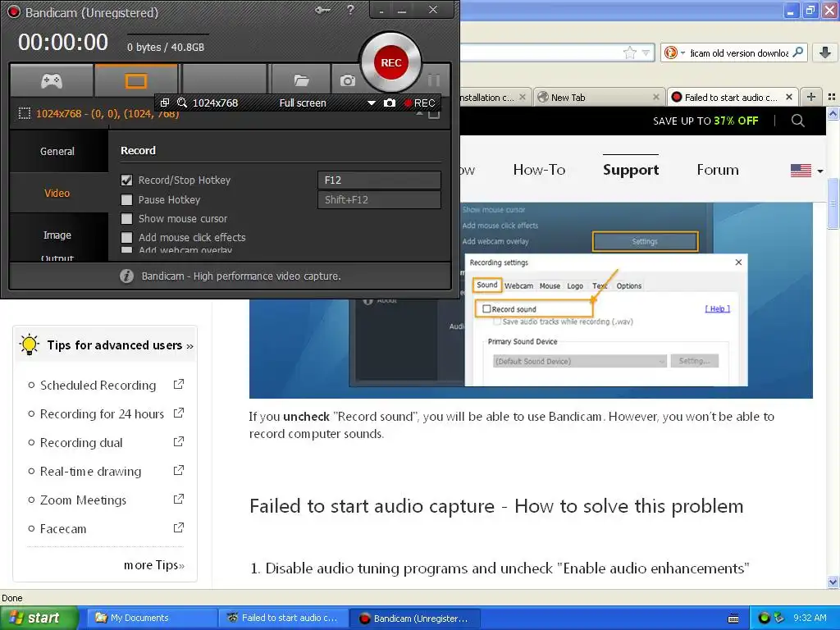
Task: Click the tutorial screenshot image on the page
Action: [531, 300]
